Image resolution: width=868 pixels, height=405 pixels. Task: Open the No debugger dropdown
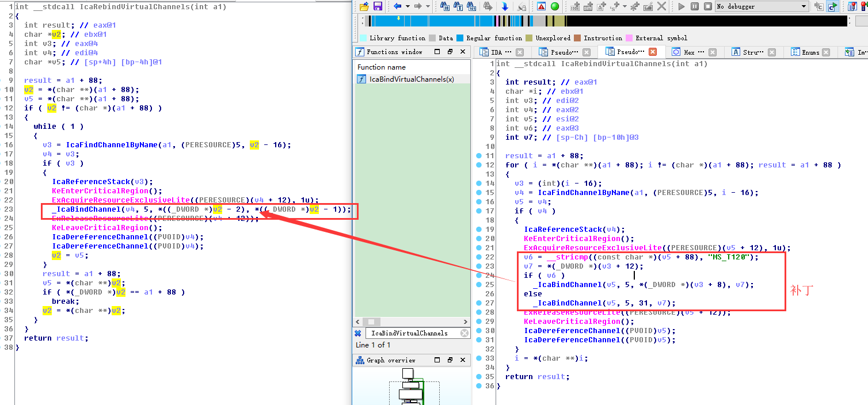(x=762, y=6)
